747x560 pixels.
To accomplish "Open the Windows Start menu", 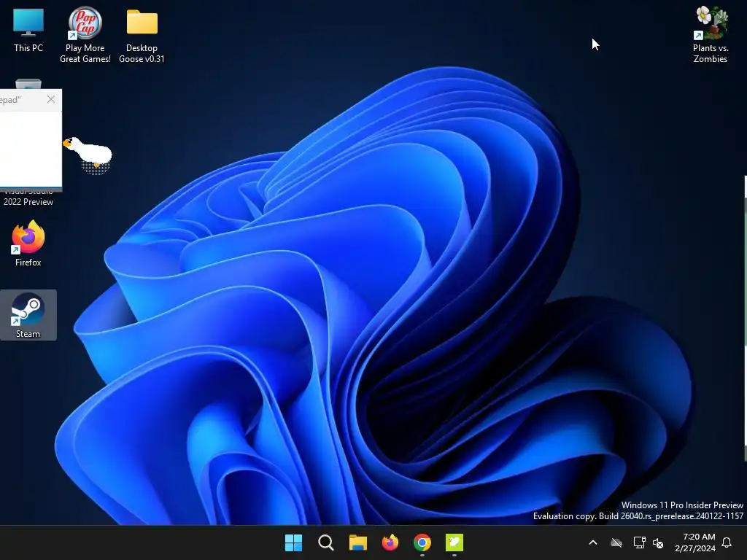I will tap(293, 542).
